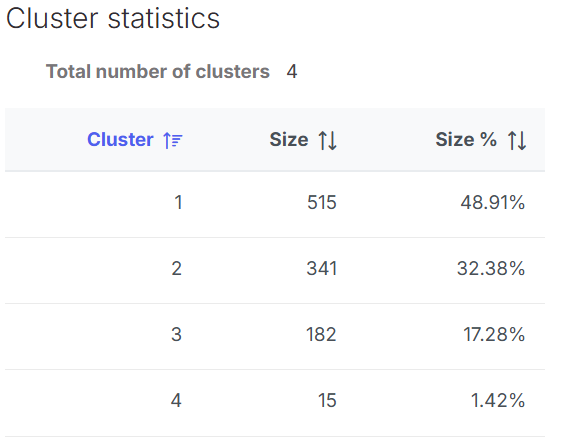Sort table by Size header label
The image size is (565, 448).
289,139
